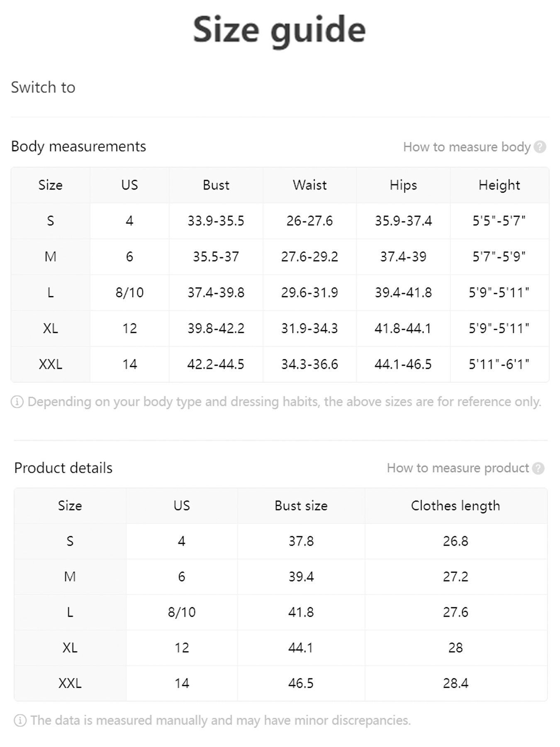Open the 'How to measure body' link

coord(467,147)
